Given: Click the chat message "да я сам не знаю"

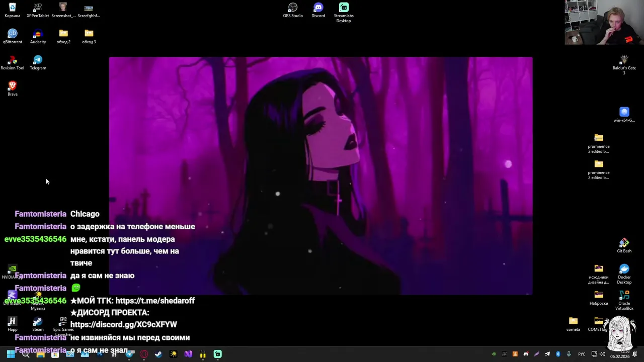Looking at the screenshot, I should coord(102,276).
